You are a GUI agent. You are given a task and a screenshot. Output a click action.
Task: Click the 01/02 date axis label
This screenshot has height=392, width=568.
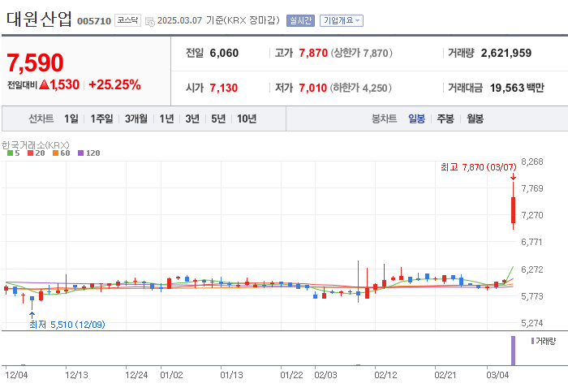171,375
